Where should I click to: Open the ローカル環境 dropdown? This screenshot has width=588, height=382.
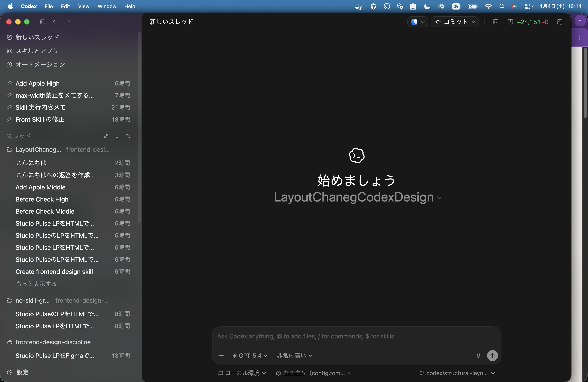tap(242, 373)
